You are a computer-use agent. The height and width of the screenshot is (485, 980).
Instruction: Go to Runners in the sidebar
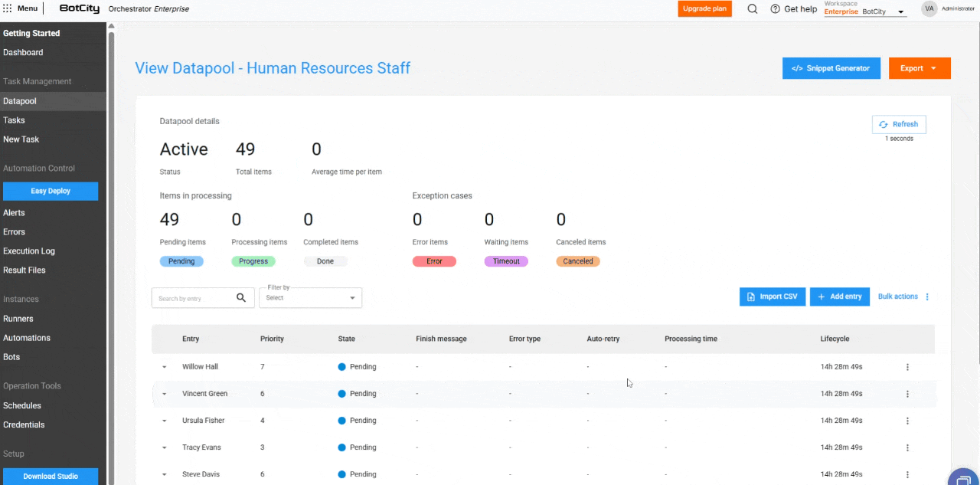(18, 319)
